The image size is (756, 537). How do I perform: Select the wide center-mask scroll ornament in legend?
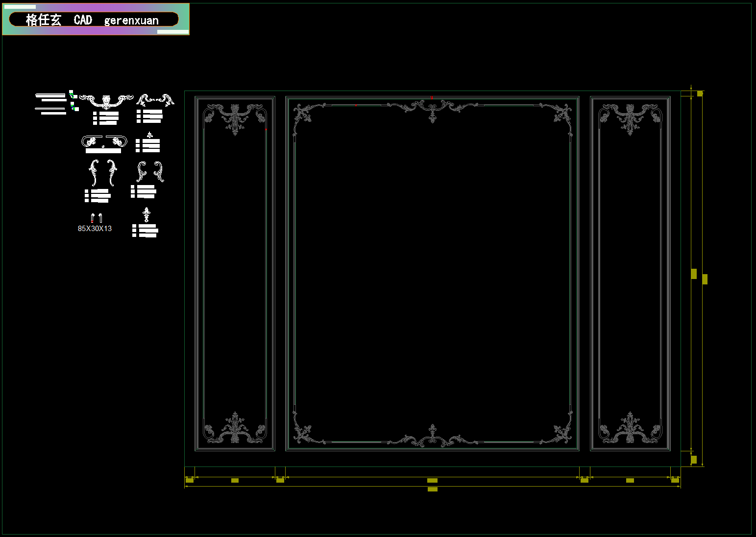click(106, 100)
